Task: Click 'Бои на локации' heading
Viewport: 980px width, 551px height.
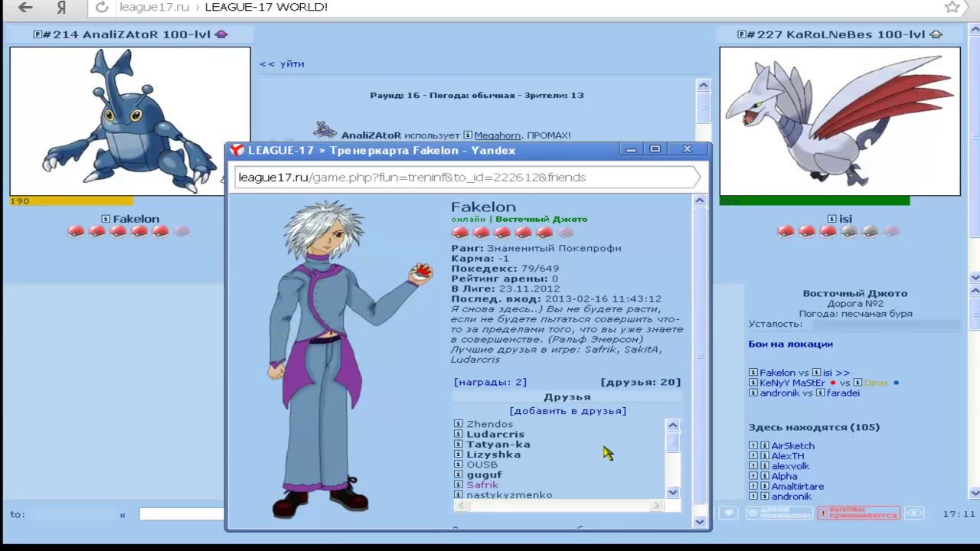Action: (790, 344)
